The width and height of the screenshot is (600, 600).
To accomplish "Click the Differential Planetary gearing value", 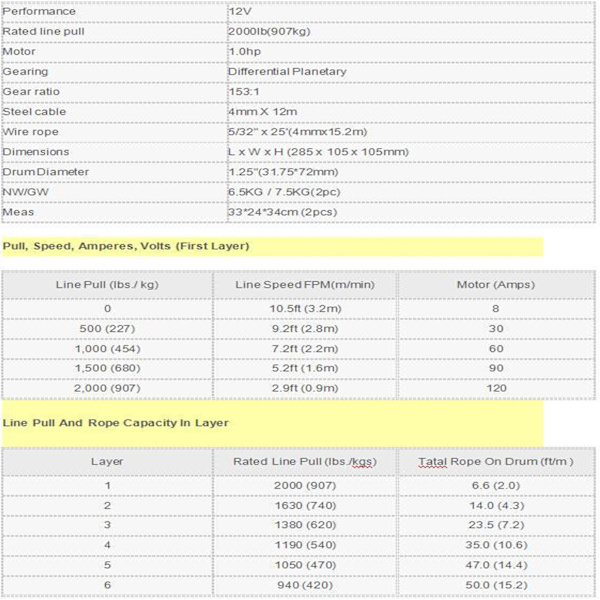I will pos(287,72).
